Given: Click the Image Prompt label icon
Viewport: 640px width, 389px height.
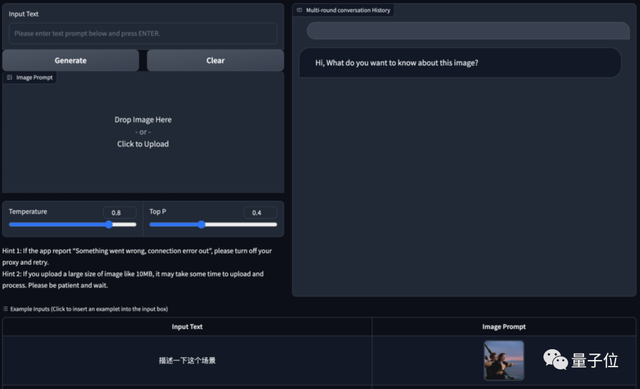Looking at the screenshot, I should (9, 78).
